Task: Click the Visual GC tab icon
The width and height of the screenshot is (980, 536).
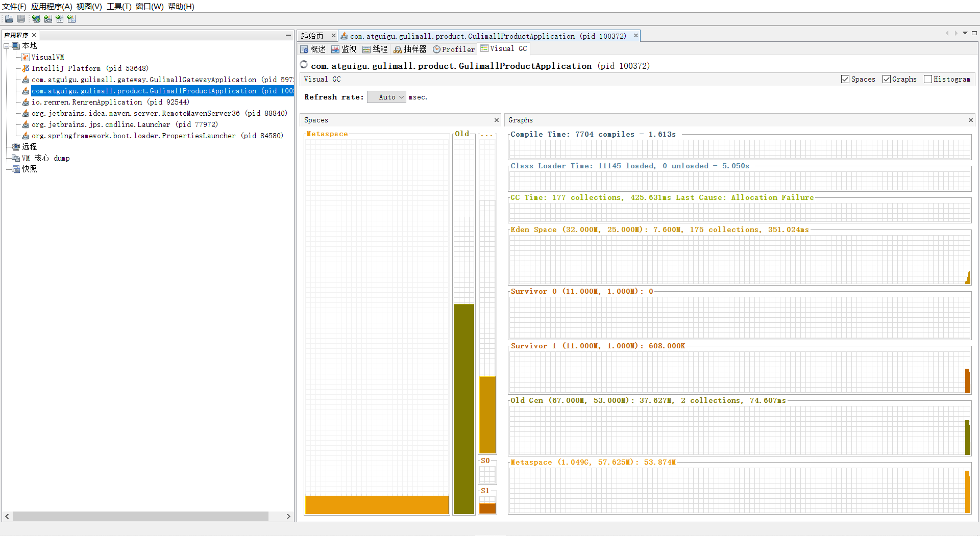Action: 484,48
